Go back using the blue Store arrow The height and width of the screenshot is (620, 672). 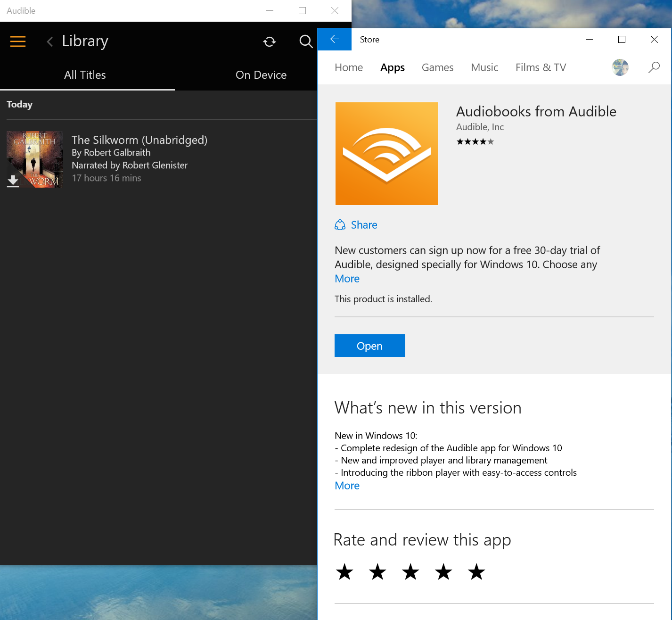click(335, 39)
